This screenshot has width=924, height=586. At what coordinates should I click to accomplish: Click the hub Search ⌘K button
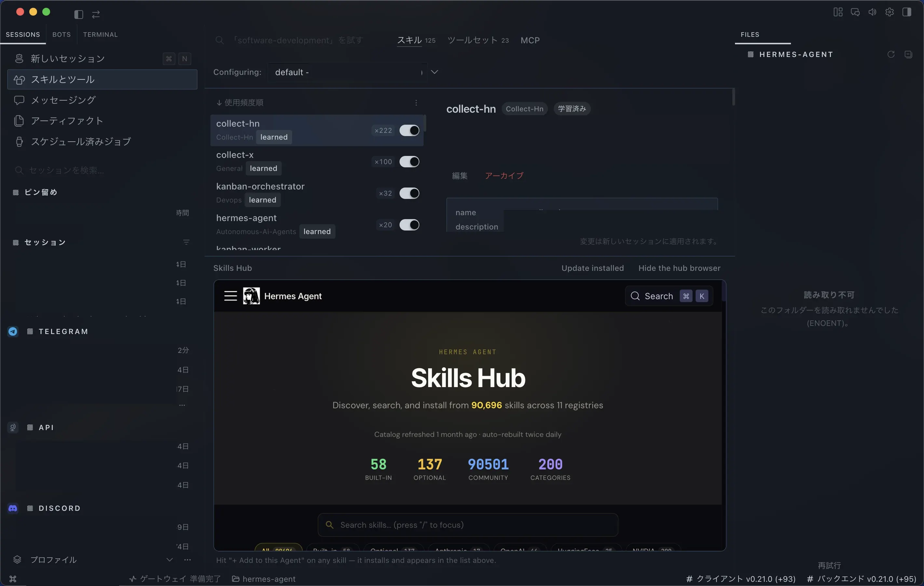click(x=669, y=296)
